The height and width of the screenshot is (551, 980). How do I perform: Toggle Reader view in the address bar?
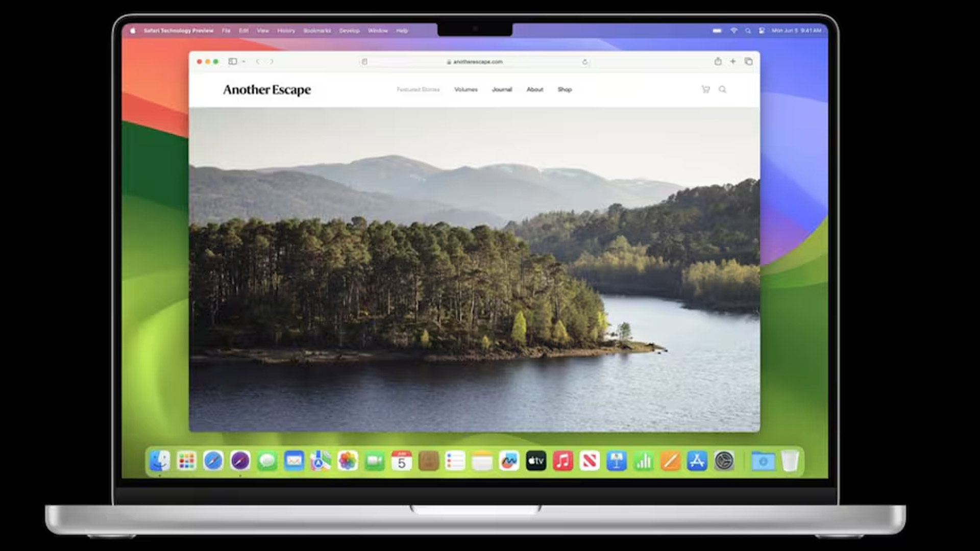click(x=364, y=62)
